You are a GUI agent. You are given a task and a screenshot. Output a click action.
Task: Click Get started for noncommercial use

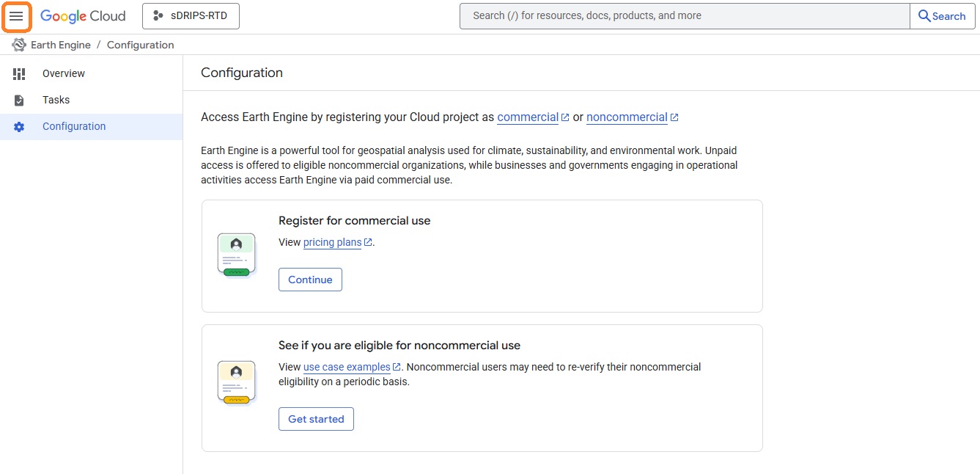(316, 419)
